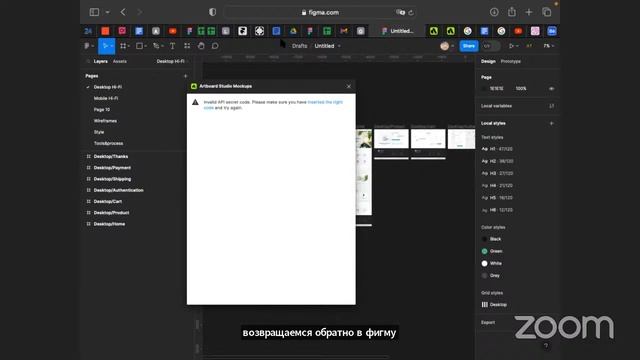Image resolution: width=640 pixels, height=360 pixels.
Task: Reload the figma.com page
Action: click(411, 13)
